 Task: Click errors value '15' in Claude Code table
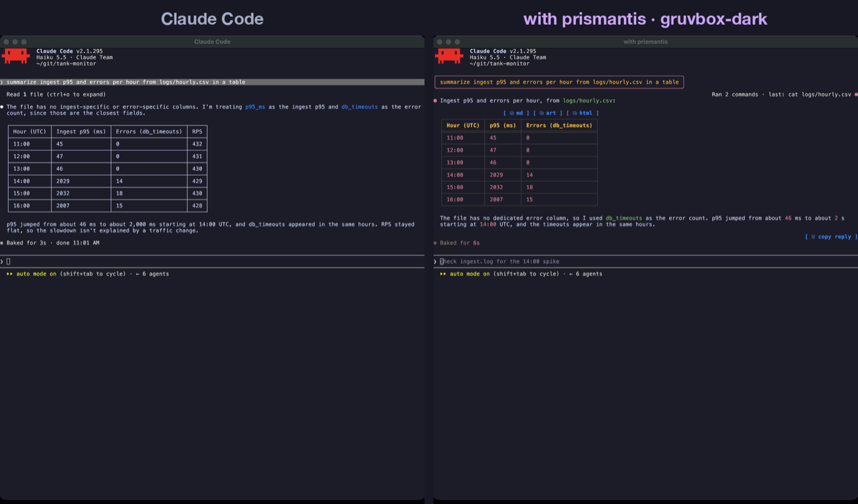tap(119, 206)
